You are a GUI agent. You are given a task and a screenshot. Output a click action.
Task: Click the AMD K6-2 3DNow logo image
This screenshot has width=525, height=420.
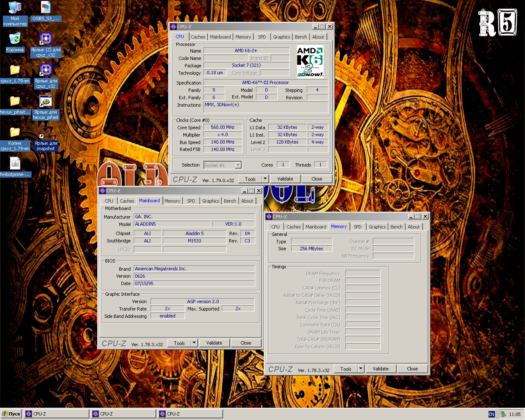click(310, 62)
